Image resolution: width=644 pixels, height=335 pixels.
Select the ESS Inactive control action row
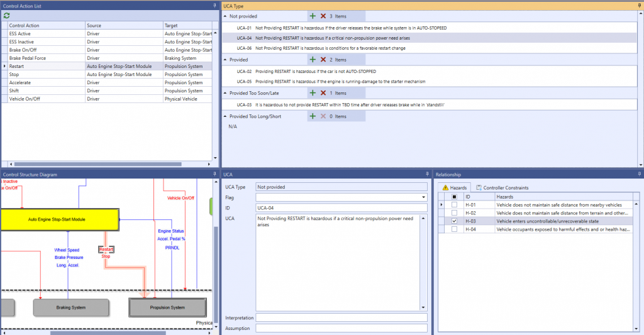[x=107, y=42]
